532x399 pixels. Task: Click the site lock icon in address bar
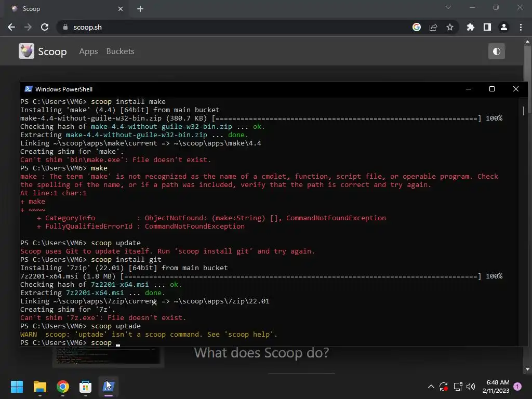[65, 27]
